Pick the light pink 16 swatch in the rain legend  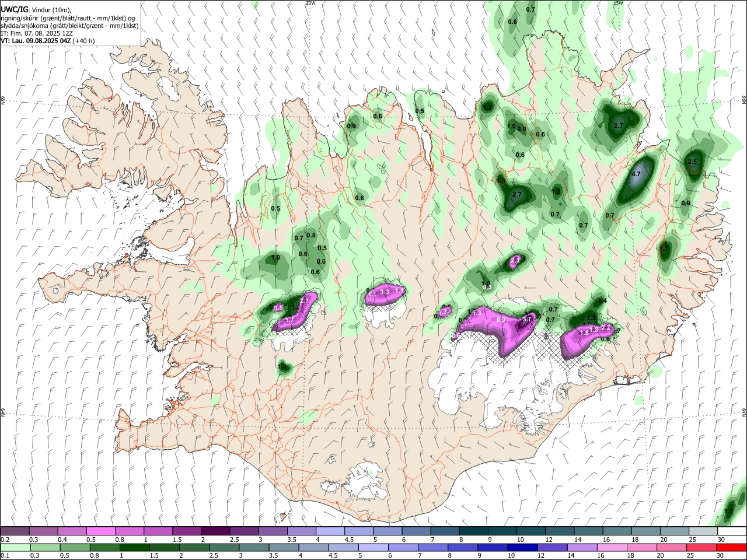pyautogui.click(x=612, y=547)
